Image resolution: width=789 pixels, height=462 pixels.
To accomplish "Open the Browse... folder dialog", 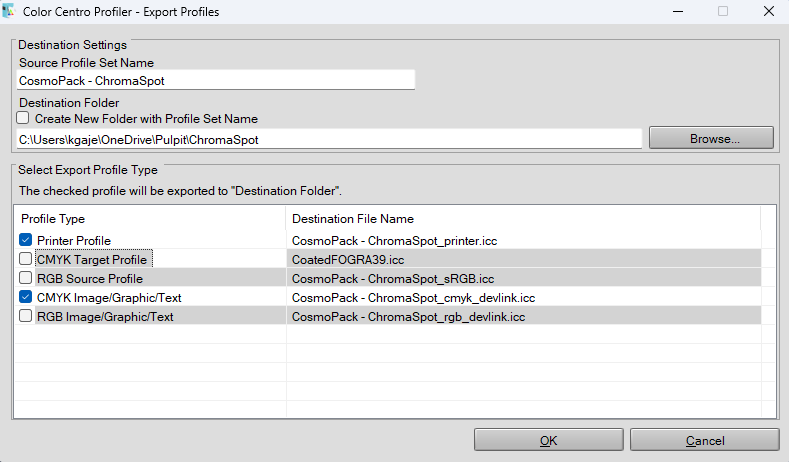I will coord(711,138).
